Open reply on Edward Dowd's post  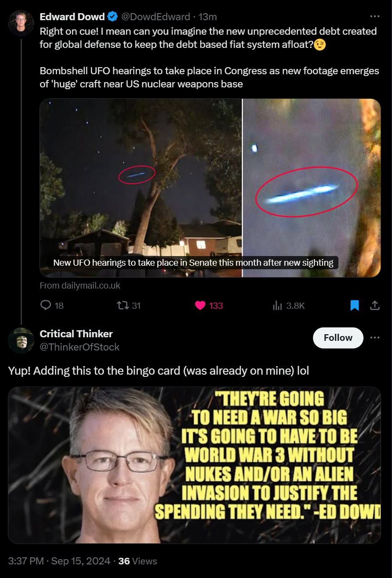[52, 305]
